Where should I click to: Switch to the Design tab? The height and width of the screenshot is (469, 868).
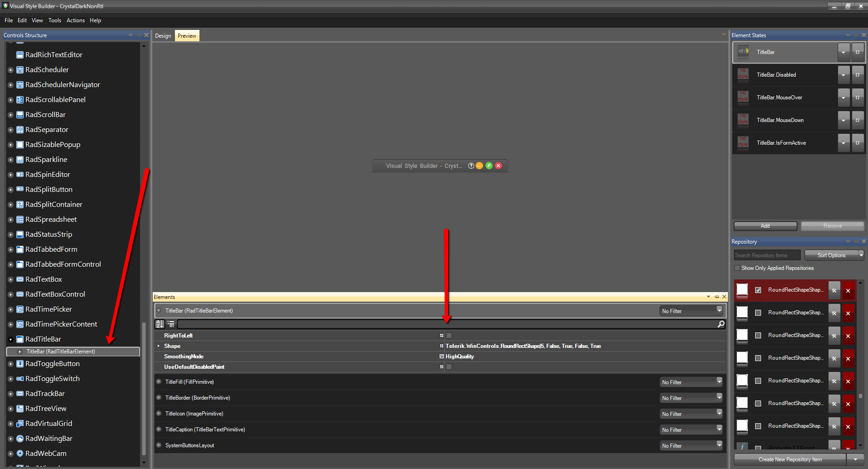(x=163, y=36)
